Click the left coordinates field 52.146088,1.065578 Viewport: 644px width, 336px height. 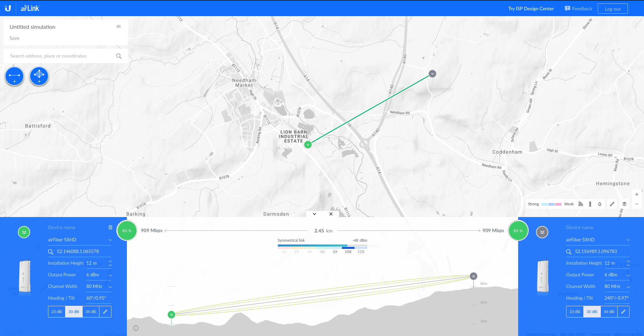80,251
